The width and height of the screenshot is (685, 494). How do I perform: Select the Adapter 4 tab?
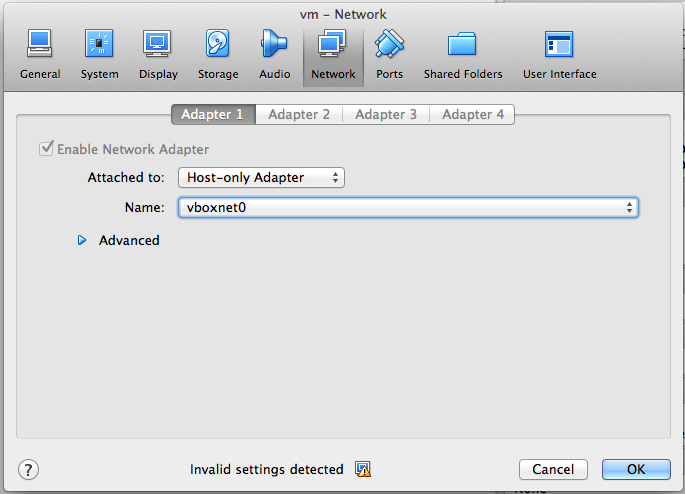tap(472, 114)
